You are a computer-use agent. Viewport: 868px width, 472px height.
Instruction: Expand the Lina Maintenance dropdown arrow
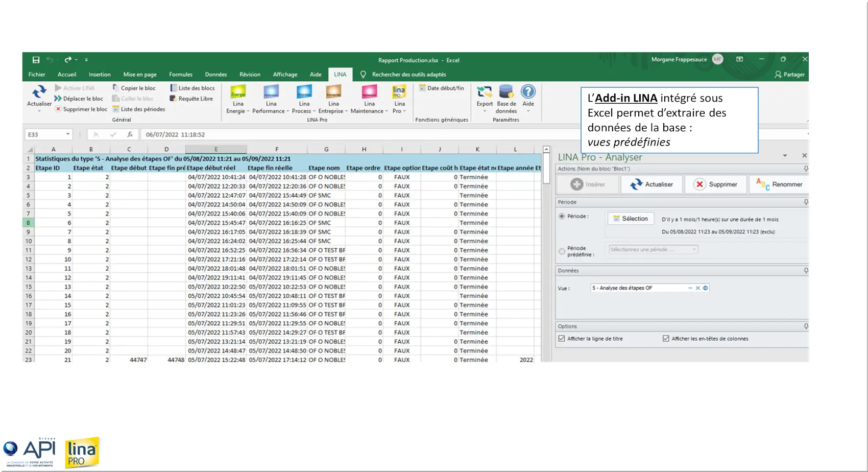click(387, 111)
